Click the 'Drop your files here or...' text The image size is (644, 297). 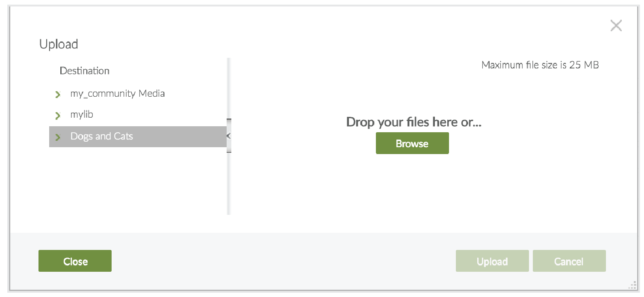click(414, 122)
